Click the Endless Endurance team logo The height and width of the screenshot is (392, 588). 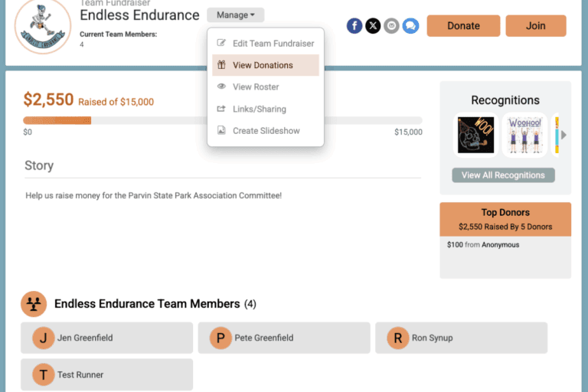[x=42, y=26]
